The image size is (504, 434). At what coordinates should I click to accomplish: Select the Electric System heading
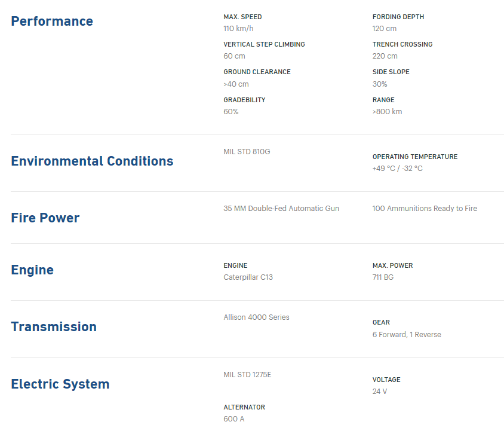point(60,384)
